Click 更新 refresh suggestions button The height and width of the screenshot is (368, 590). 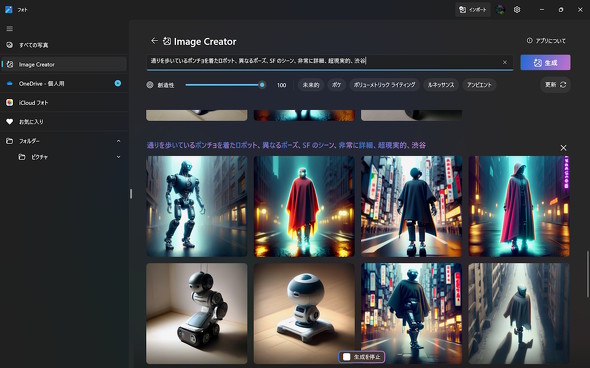pos(555,85)
